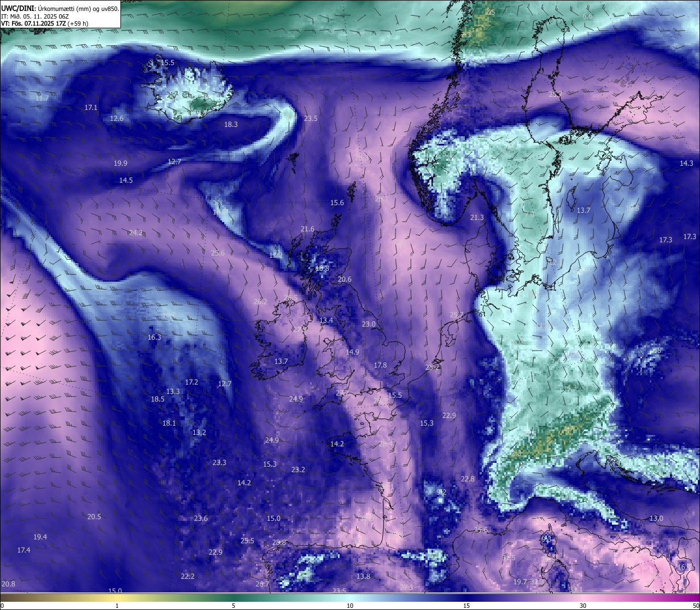The image size is (700, 610).
Task: Click the 23.6 value label
Action: 201,519
